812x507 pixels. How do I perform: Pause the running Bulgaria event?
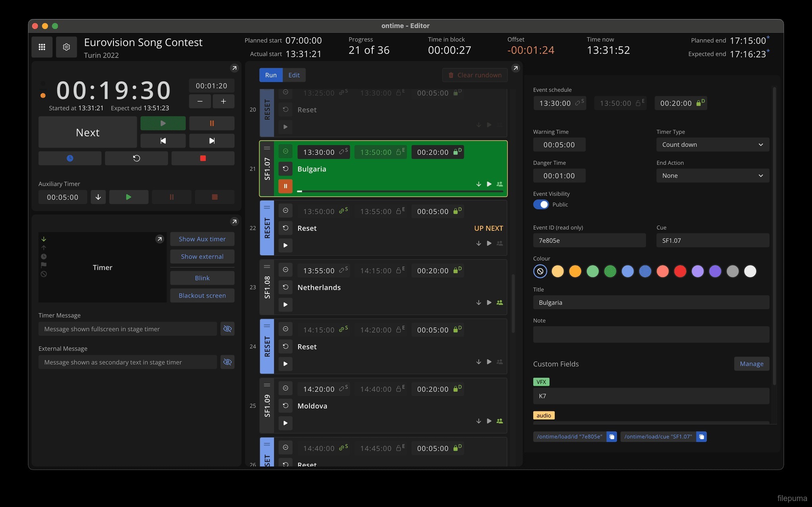pyautogui.click(x=285, y=186)
